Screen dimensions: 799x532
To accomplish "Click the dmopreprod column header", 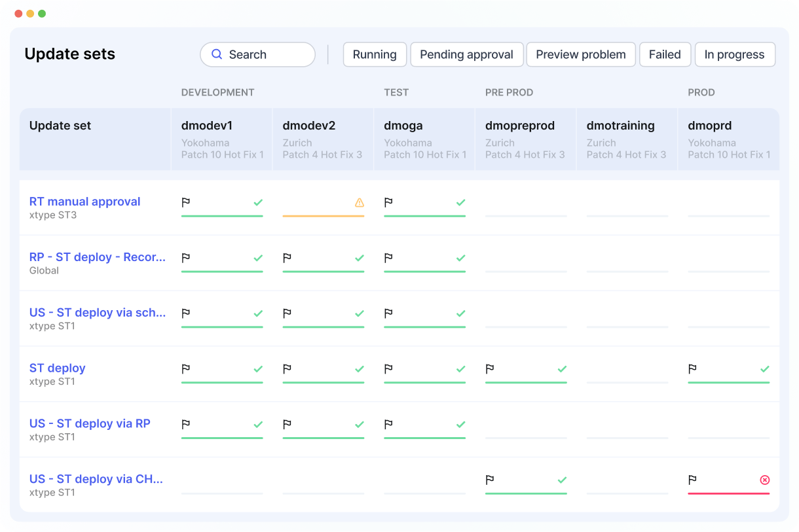I will point(526,139).
